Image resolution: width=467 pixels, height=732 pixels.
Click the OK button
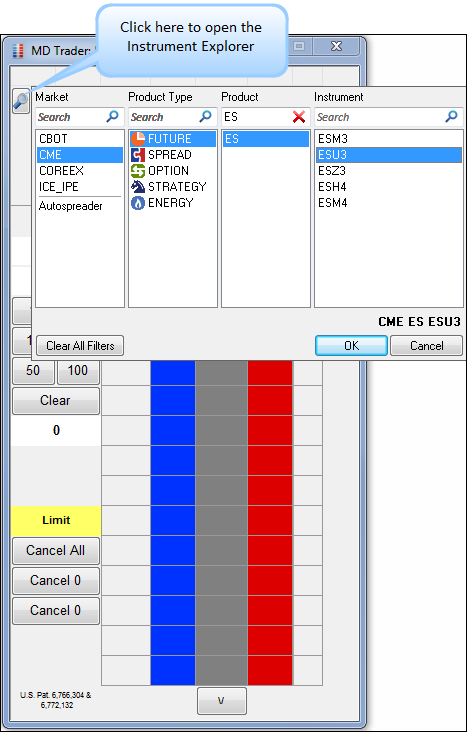[x=351, y=346]
